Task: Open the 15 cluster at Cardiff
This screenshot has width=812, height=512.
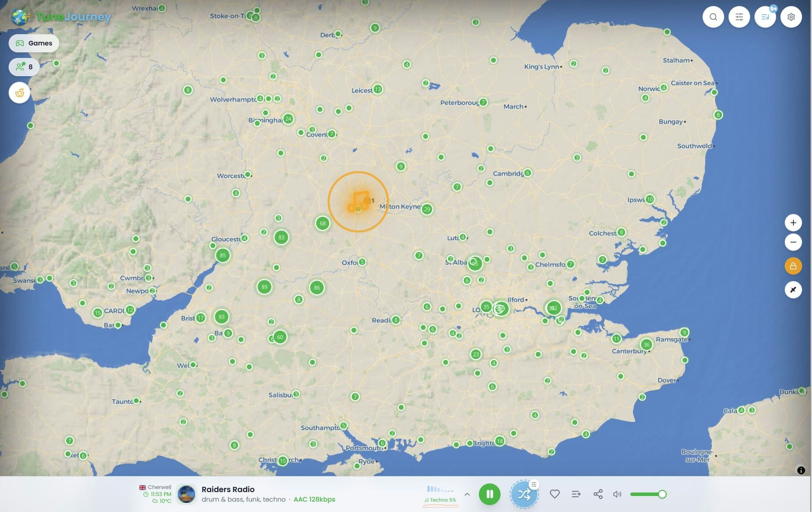Action: click(98, 312)
